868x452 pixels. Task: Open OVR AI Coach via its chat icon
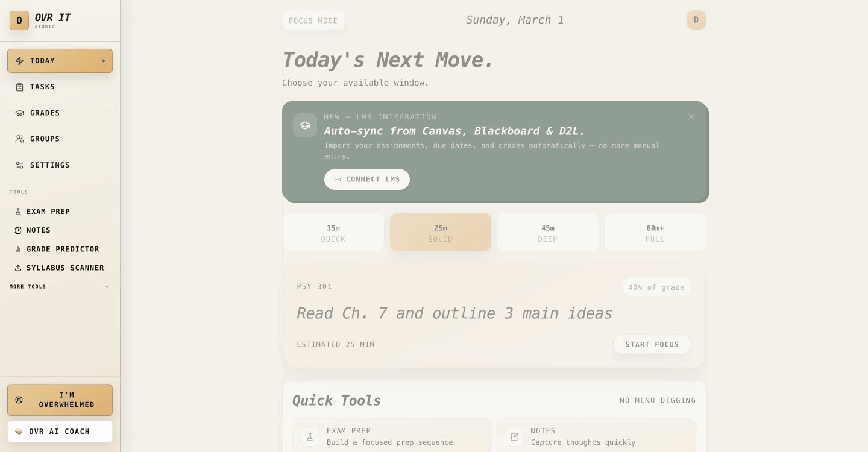(x=18, y=432)
